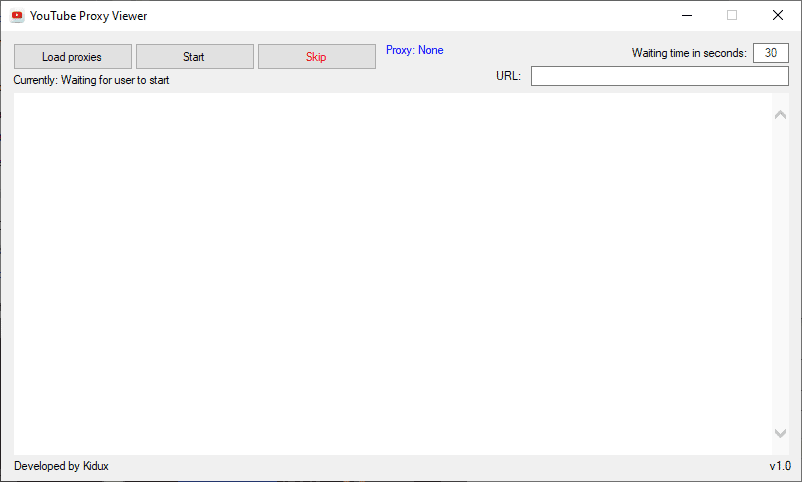This screenshot has height=482, width=802.
Task: Click the scroll up arrow
Action: 780,115
